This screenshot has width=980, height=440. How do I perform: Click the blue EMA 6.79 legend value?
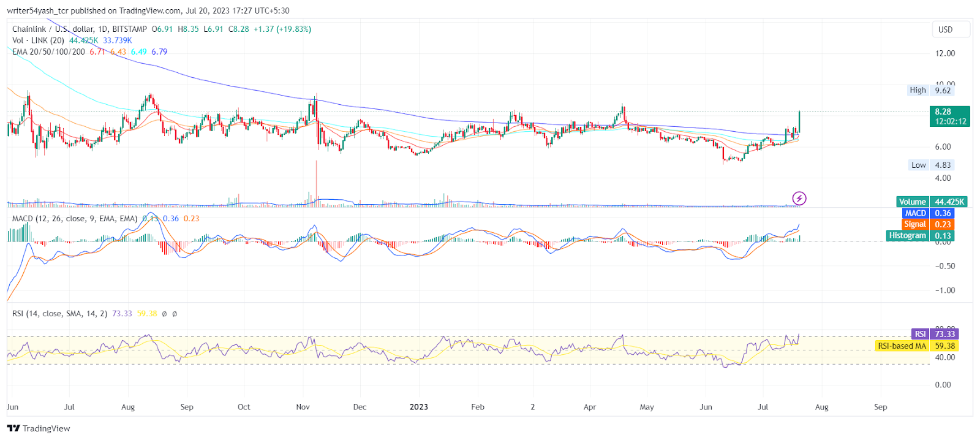[159, 51]
